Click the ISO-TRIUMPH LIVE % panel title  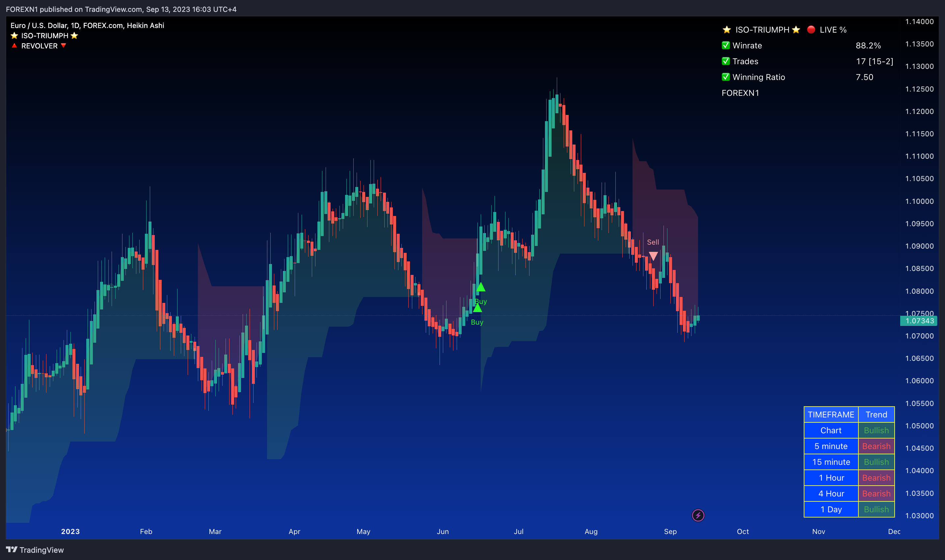tap(784, 29)
